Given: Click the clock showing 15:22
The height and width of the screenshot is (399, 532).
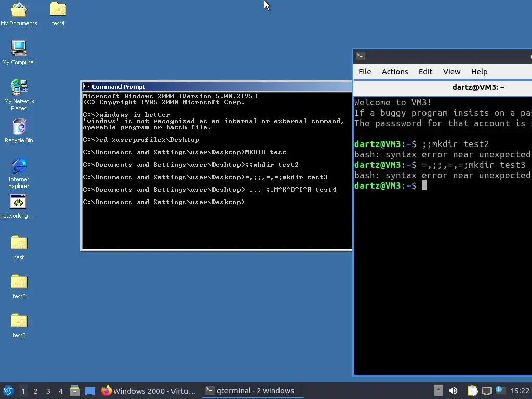Looking at the screenshot, I should tap(520, 391).
